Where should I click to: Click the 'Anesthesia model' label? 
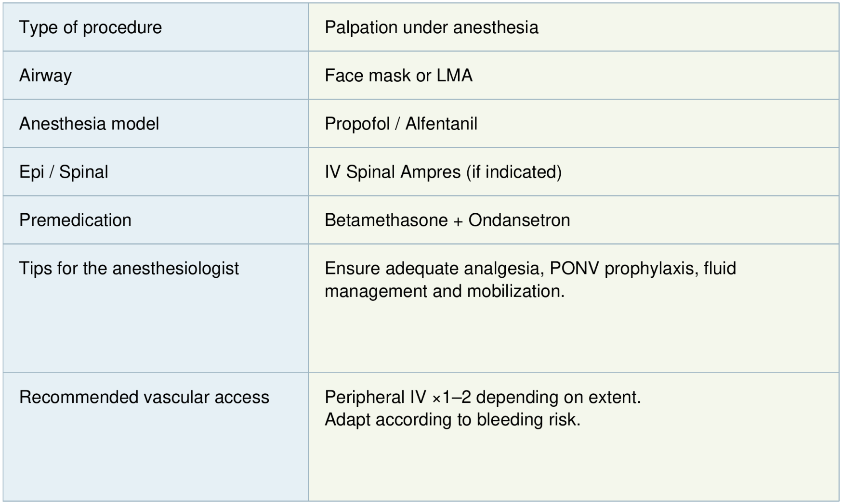tap(89, 124)
